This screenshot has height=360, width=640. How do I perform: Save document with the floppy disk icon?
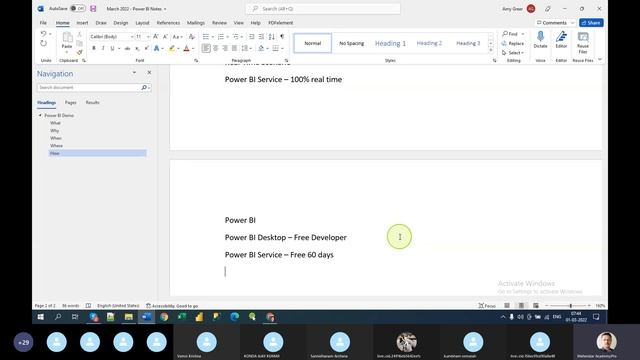tap(93, 9)
